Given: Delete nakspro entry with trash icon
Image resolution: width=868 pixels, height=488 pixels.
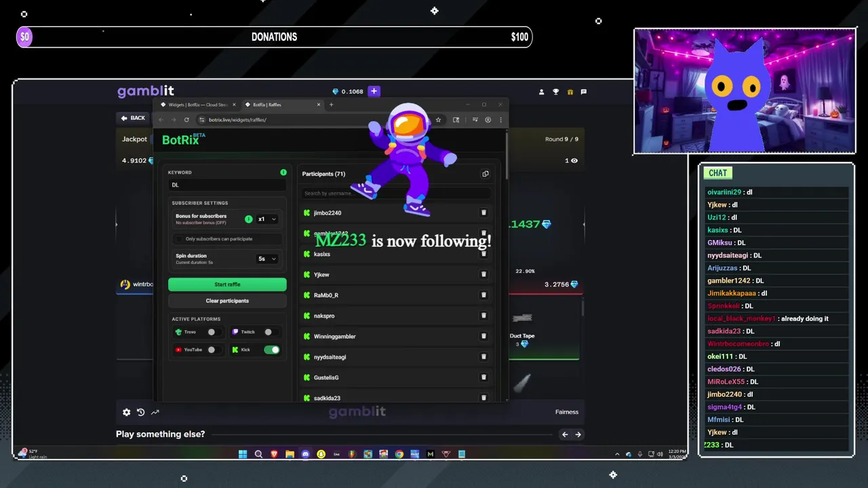Looking at the screenshot, I should (484, 316).
